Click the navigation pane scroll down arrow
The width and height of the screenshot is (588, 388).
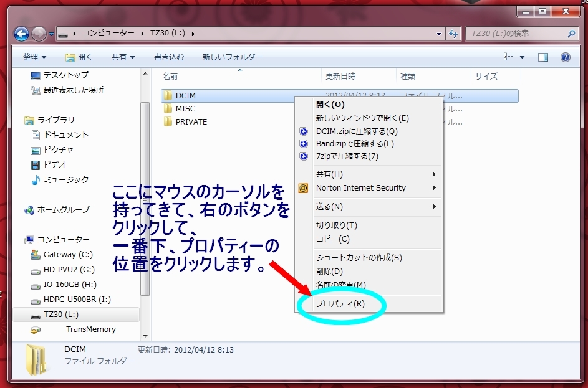click(x=145, y=336)
